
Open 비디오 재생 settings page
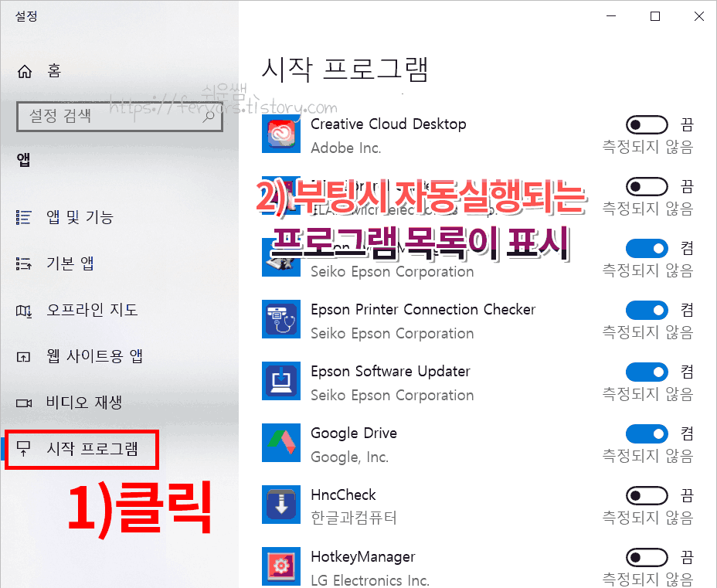pos(69,403)
